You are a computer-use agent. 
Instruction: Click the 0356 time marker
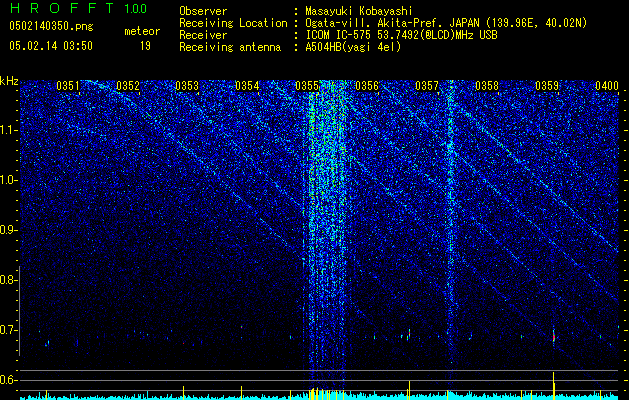click(x=367, y=86)
